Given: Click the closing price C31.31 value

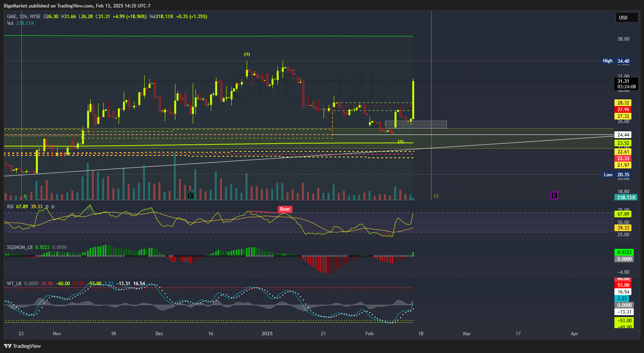Looking at the screenshot, I should 103,17.
